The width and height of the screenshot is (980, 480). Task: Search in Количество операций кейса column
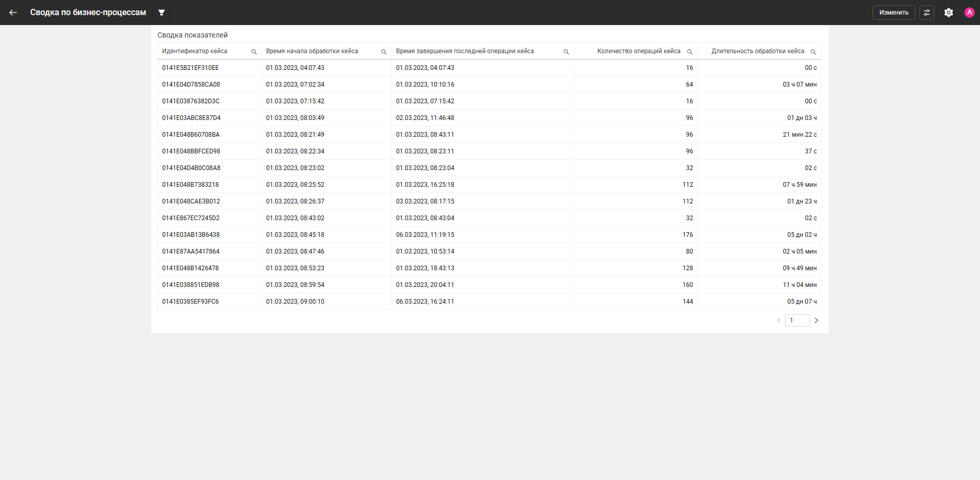pos(690,52)
